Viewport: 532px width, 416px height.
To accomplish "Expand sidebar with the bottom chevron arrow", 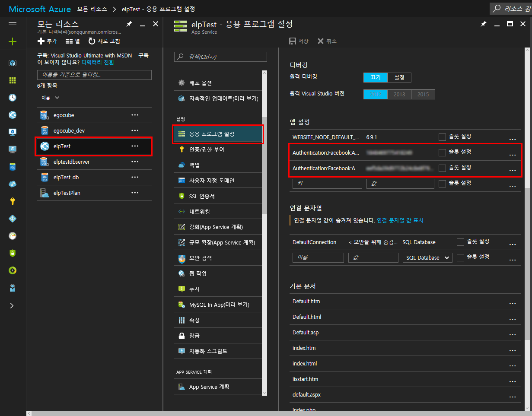I will (x=12, y=305).
